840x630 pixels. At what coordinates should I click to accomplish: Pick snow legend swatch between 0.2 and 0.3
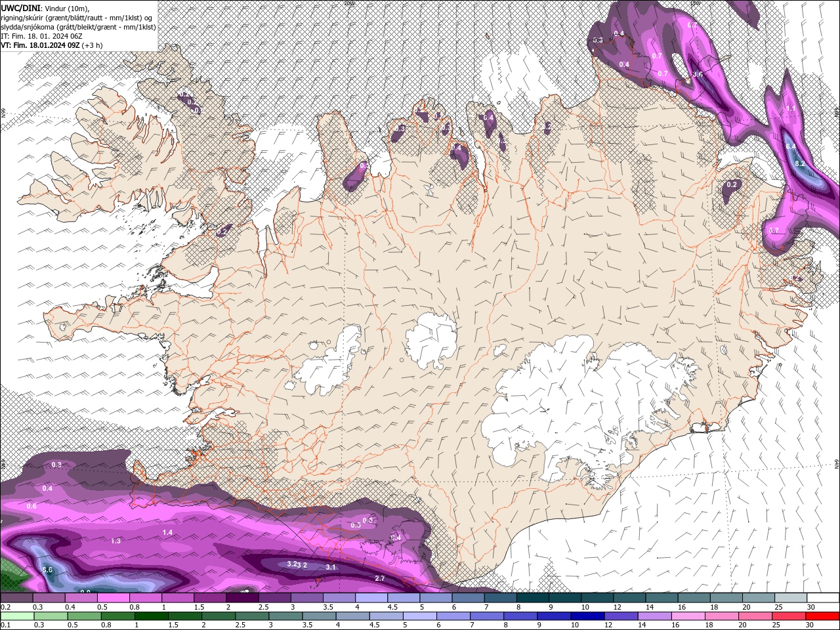pos(16,598)
